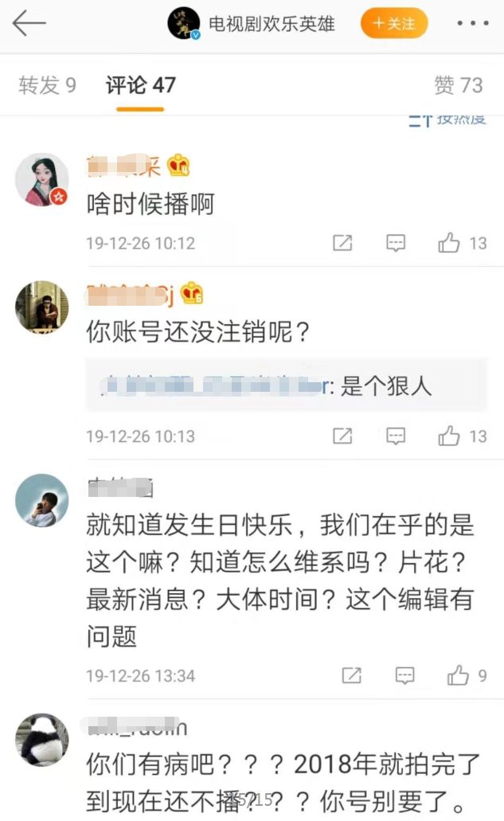The image size is (504, 821).
Task: Repost the 你账号还没注销呢 comment
Action: pos(342,436)
